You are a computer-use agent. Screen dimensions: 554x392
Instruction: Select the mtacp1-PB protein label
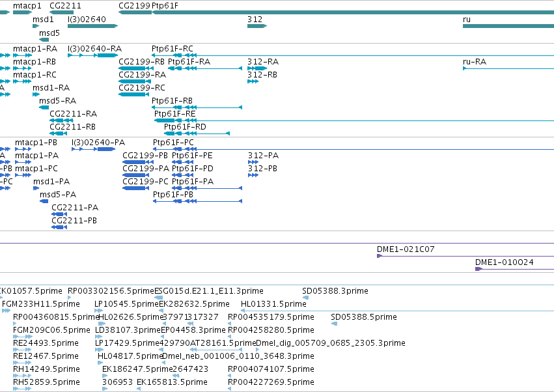pos(36,143)
